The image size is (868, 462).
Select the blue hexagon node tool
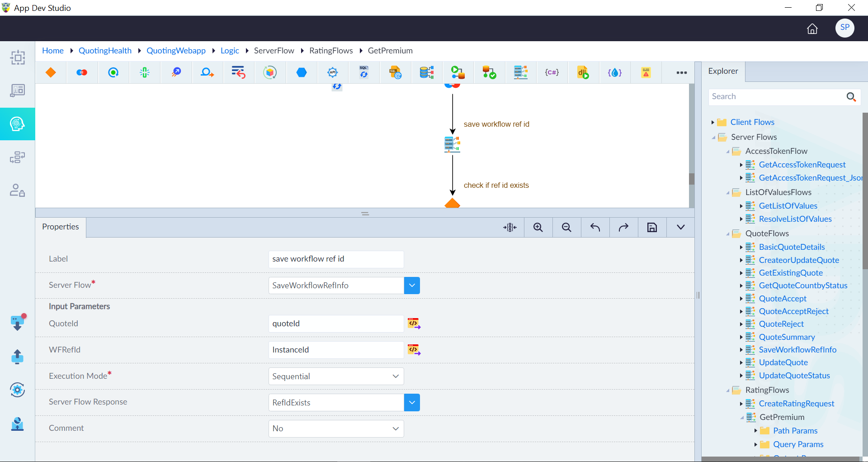click(x=302, y=72)
